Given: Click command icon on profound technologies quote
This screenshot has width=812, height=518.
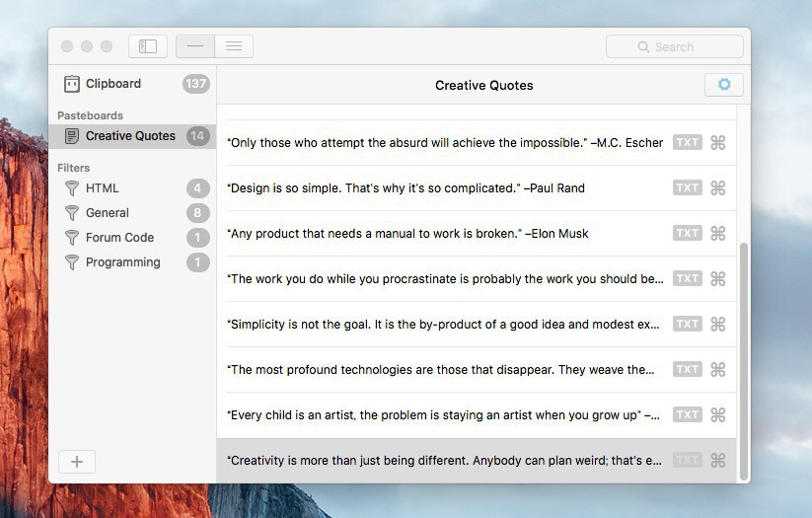Looking at the screenshot, I should click(717, 370).
